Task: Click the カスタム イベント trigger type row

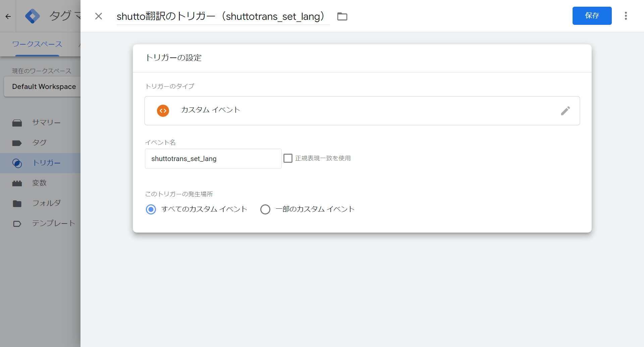Action: click(x=362, y=111)
